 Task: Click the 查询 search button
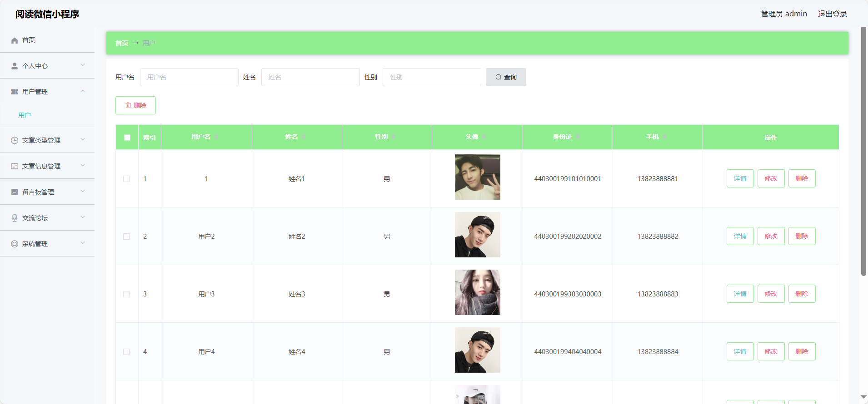(x=506, y=77)
